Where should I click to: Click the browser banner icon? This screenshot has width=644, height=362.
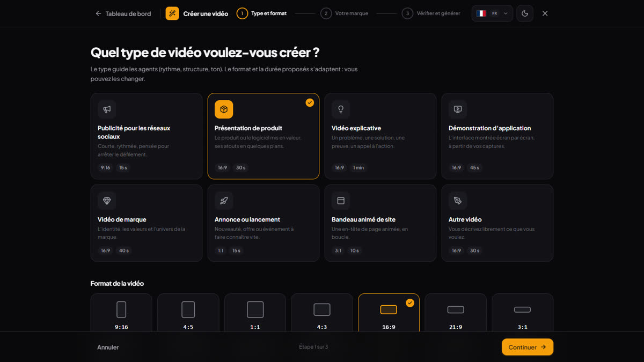[341, 201]
